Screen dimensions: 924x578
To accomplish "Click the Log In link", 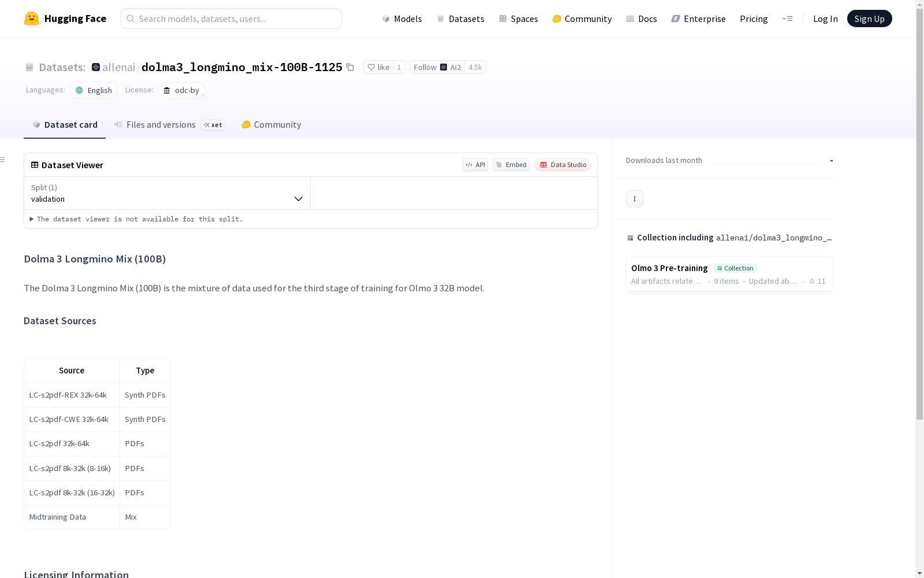I will [825, 18].
